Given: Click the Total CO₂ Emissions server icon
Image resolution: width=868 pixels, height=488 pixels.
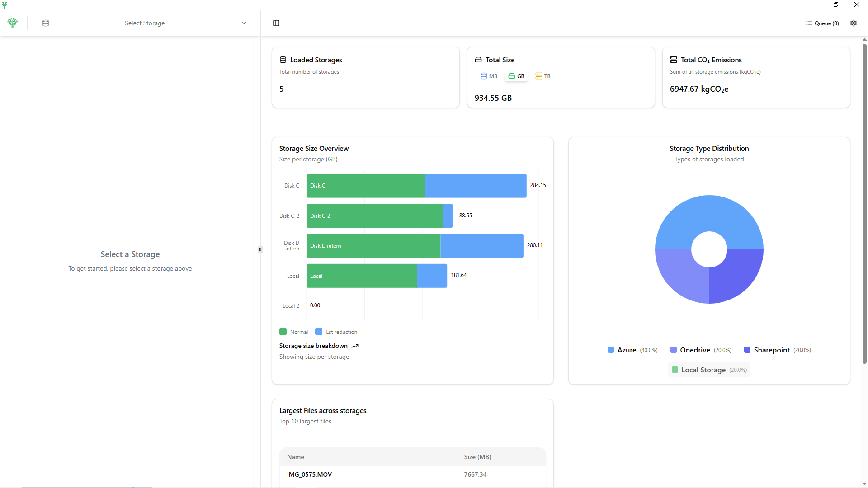Looking at the screenshot, I should tap(674, 60).
